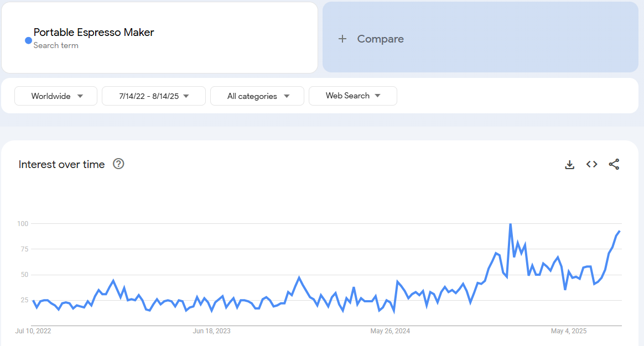Open the Interest over time help icon
The height and width of the screenshot is (346, 644).
coord(118,164)
